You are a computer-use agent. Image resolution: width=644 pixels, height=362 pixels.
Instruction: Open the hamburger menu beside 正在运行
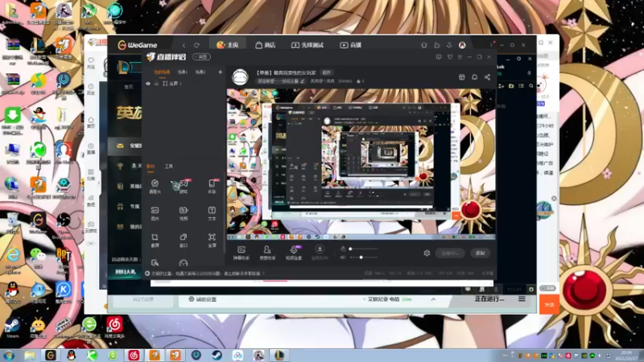pos(522,299)
